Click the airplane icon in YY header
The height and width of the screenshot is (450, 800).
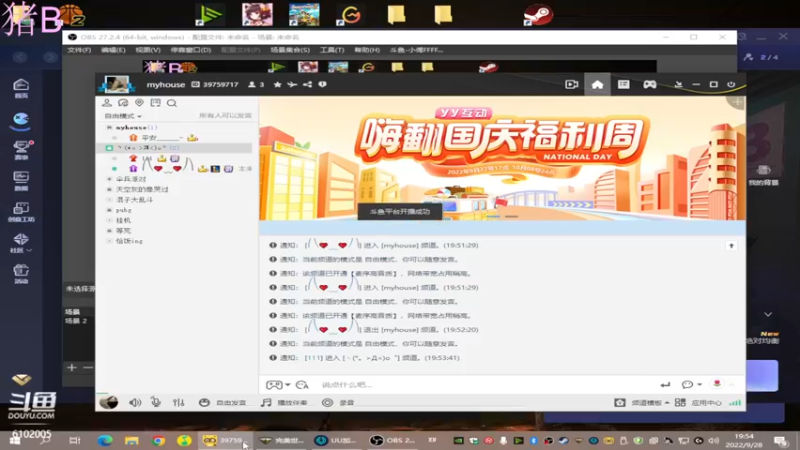tap(292, 84)
